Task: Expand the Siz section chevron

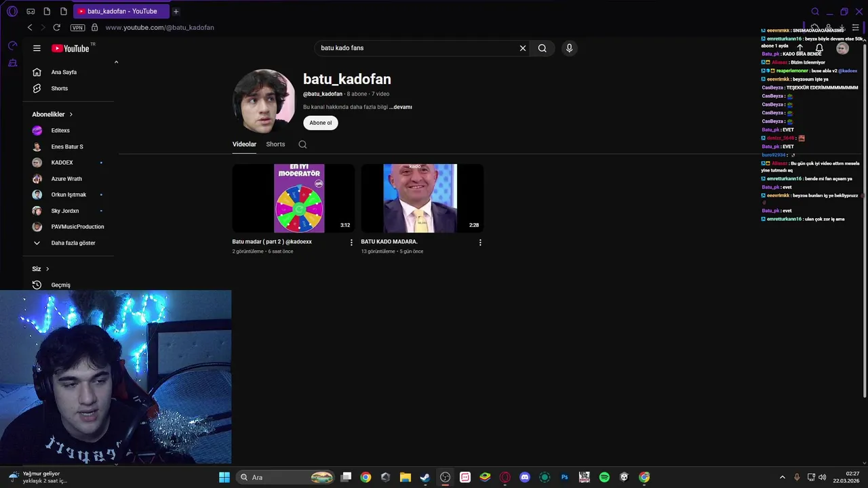Action: tap(47, 269)
